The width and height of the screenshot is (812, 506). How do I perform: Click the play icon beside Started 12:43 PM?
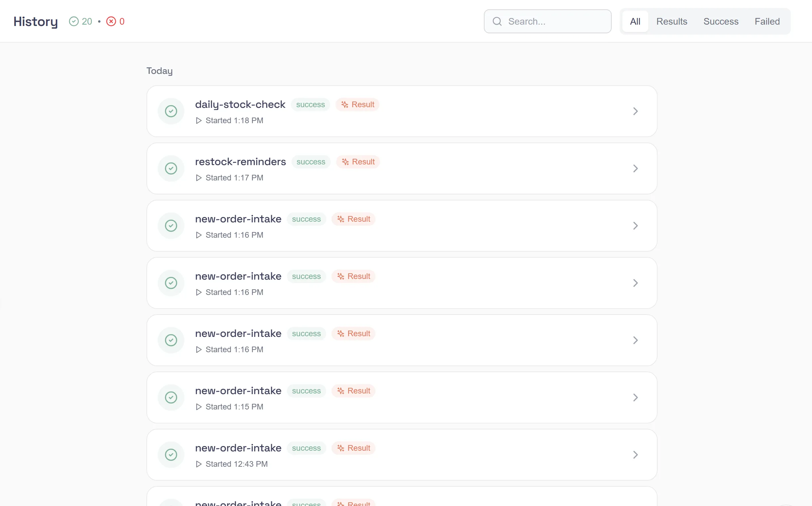pyautogui.click(x=199, y=464)
